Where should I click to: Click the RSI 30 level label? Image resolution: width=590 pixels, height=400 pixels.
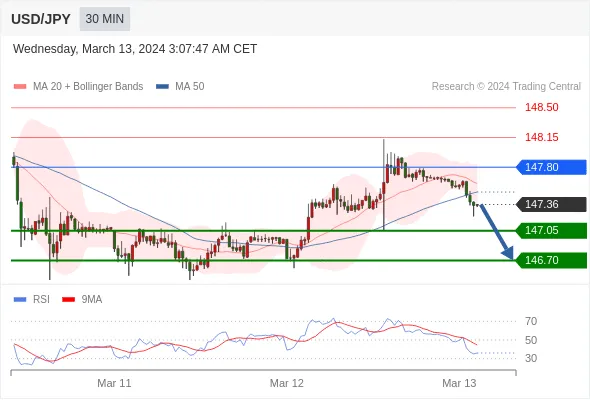(531, 358)
